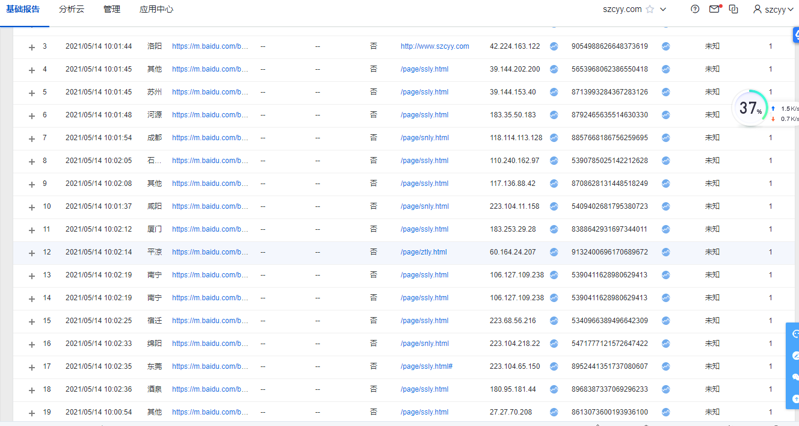Expand row 12 with the plus sign

tap(32, 253)
